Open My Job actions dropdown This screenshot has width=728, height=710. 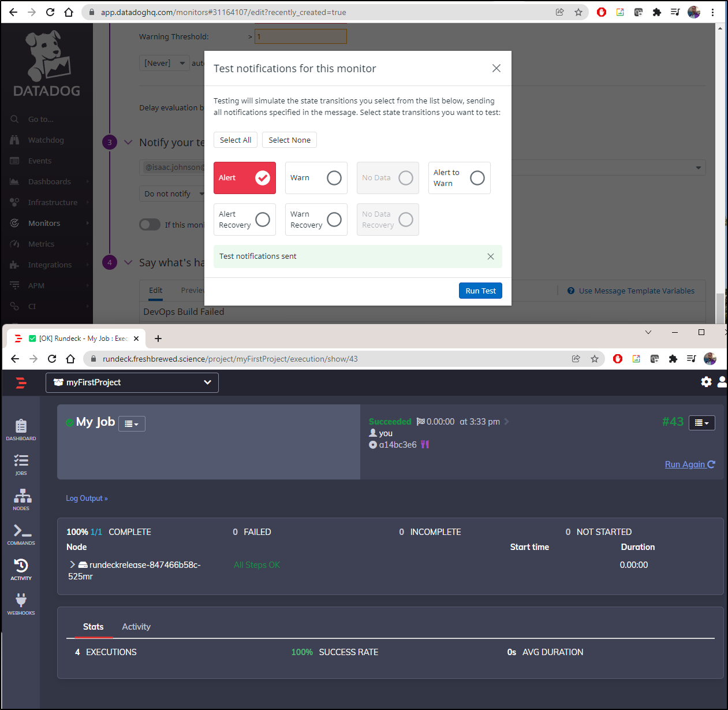coord(132,423)
